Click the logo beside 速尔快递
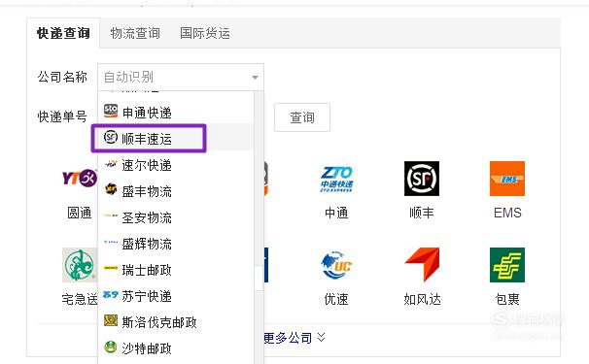 (x=111, y=164)
